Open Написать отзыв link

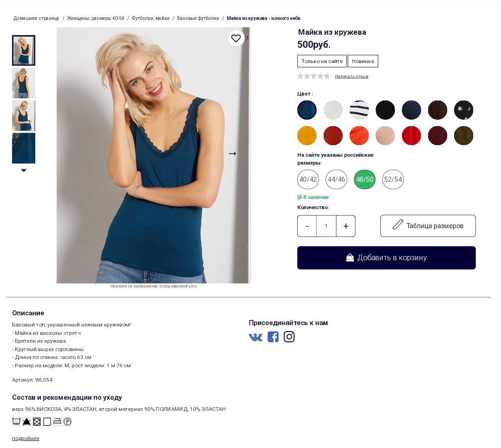click(x=352, y=77)
